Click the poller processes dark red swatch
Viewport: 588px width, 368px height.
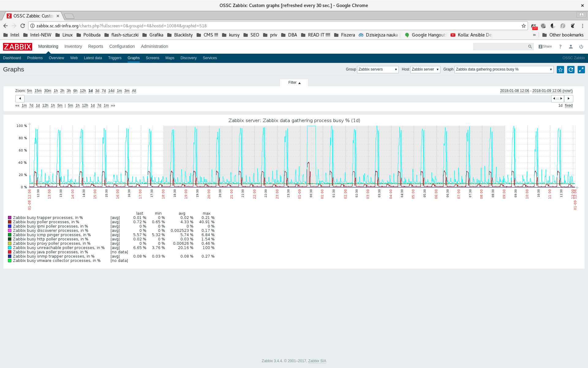tap(9, 222)
